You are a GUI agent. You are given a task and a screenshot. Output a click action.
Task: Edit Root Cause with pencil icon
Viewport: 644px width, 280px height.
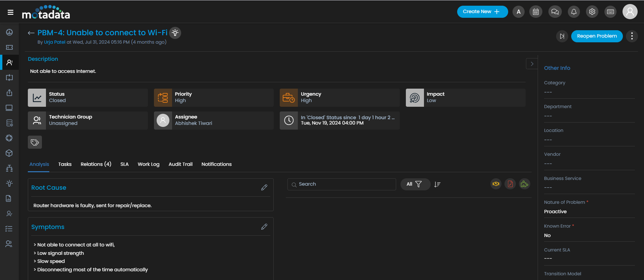coord(264,187)
